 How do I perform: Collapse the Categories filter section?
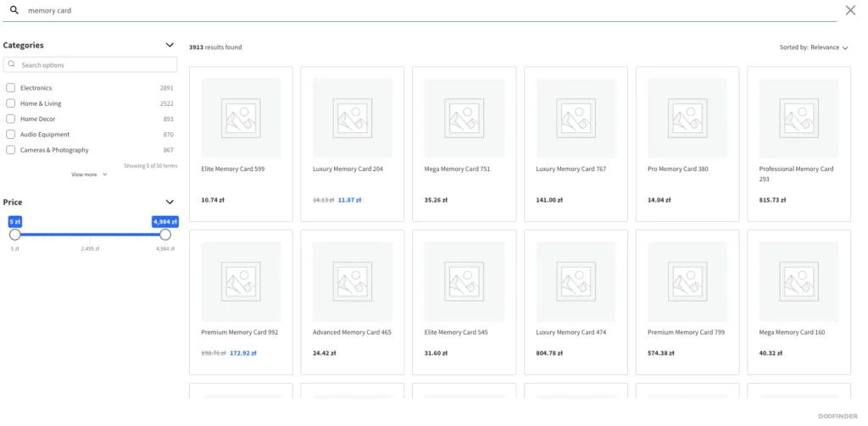click(170, 45)
